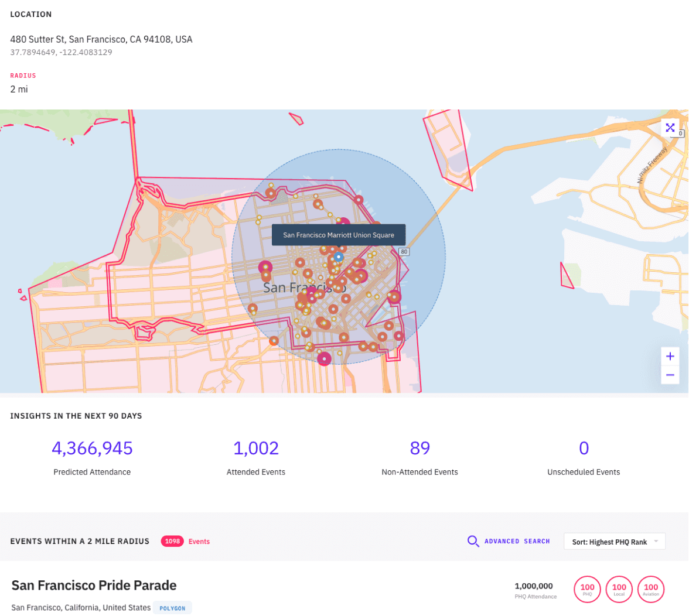Select the 1,002 Attended Events figure

pos(255,448)
